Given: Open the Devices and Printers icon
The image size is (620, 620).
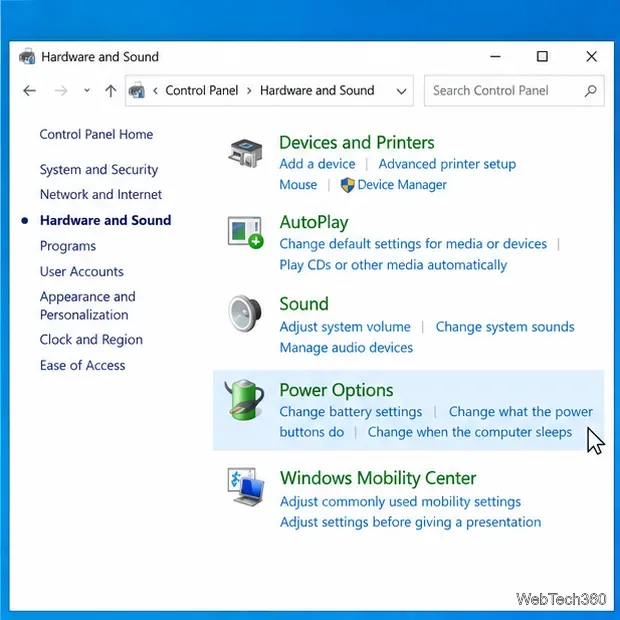Looking at the screenshot, I should pos(245,153).
